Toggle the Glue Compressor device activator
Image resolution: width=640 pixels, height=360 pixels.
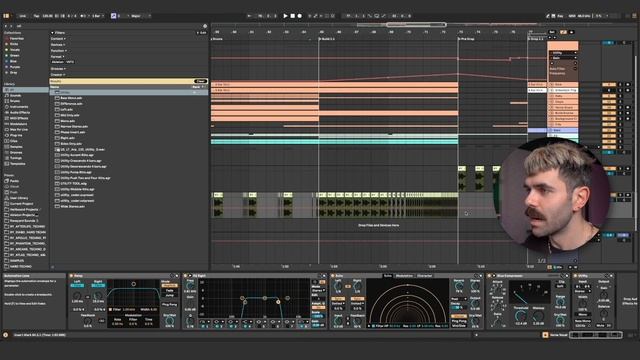[x=489, y=276]
